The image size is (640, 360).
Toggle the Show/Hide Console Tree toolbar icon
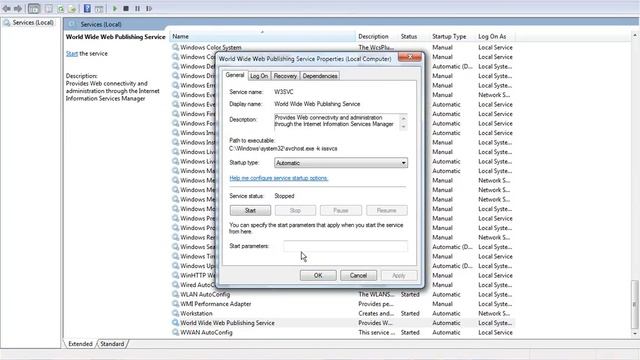(34, 8)
